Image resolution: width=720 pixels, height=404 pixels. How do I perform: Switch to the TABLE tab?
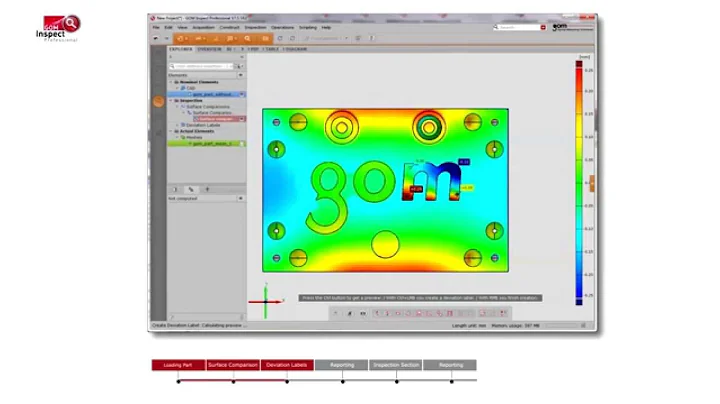[x=271, y=49]
